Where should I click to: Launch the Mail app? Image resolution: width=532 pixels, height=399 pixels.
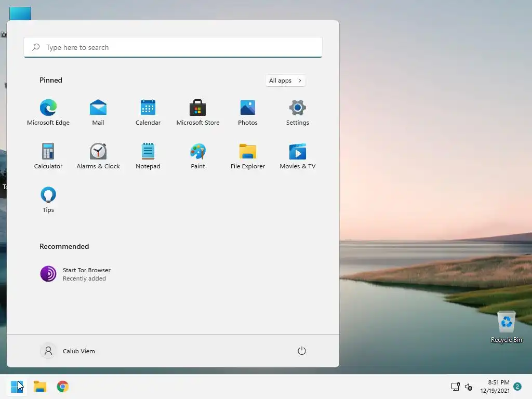98,113
